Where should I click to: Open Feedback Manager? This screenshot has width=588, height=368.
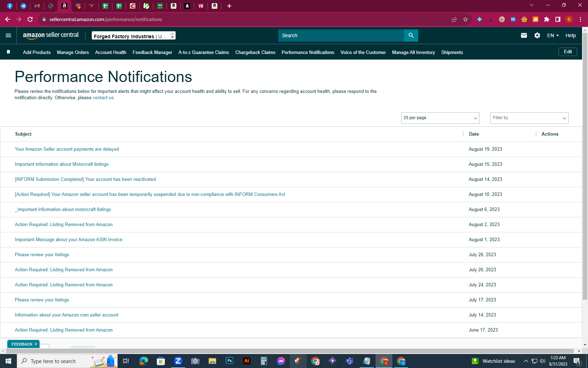(x=152, y=52)
